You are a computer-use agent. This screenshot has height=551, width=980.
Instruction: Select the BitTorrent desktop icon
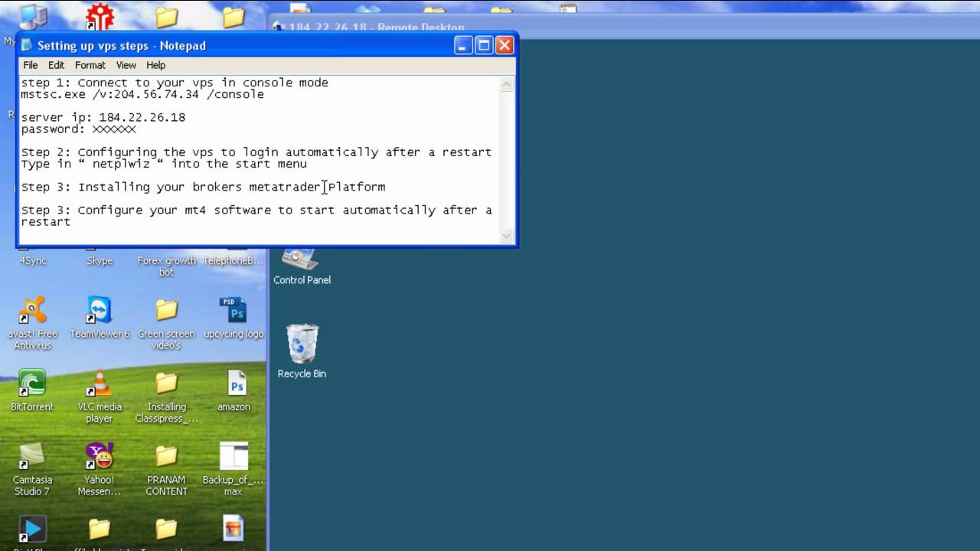pyautogui.click(x=32, y=391)
